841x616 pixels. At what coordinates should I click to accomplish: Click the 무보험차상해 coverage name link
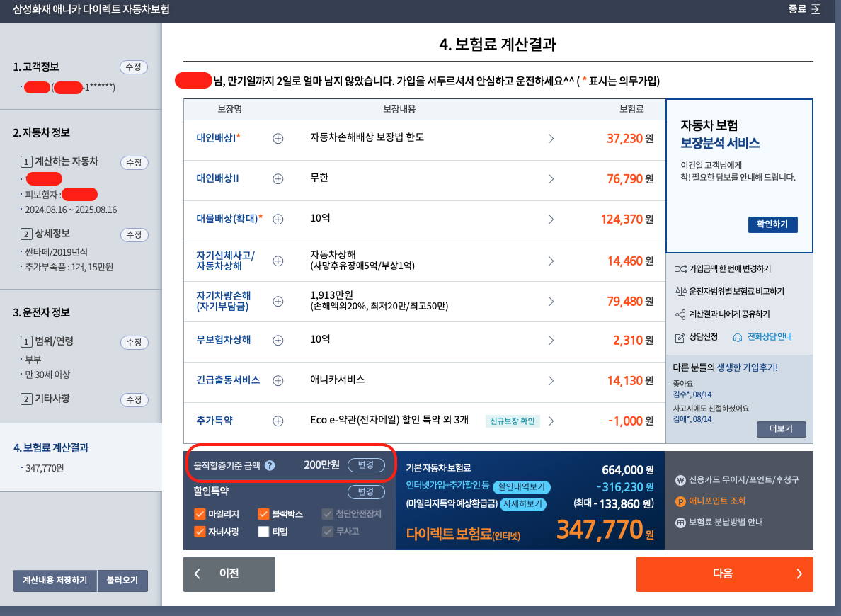tap(223, 340)
